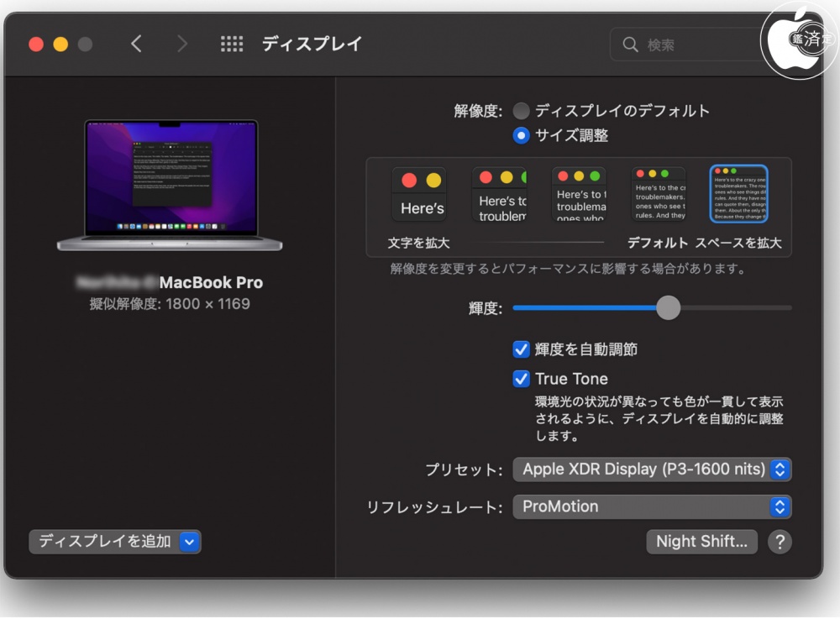Click the 輝度 brightness slider knob
This screenshot has height=619, width=840.
tap(668, 308)
